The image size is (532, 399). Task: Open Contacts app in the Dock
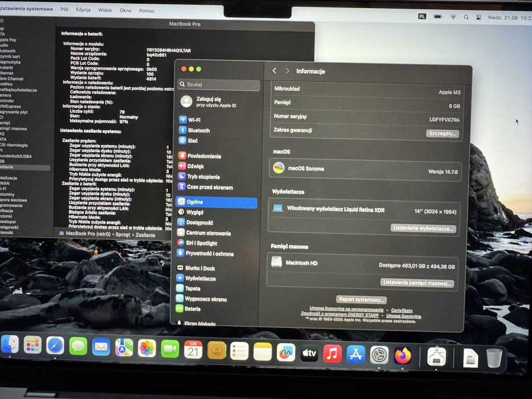coord(217,350)
